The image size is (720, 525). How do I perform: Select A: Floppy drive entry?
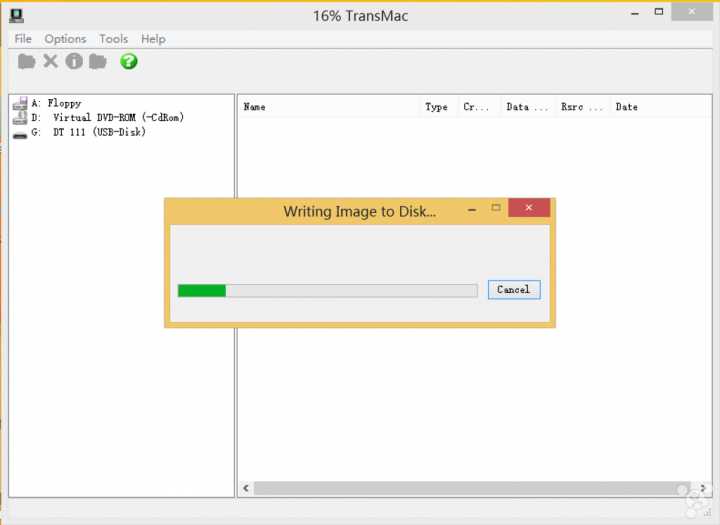(x=56, y=103)
